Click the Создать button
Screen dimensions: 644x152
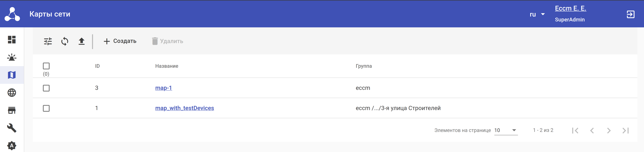(x=120, y=41)
